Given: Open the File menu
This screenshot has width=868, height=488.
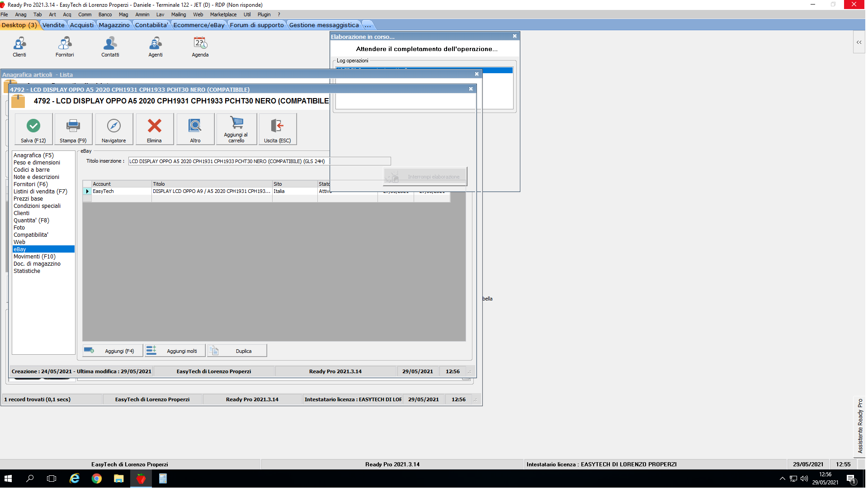Looking at the screenshot, I should [5, 14].
